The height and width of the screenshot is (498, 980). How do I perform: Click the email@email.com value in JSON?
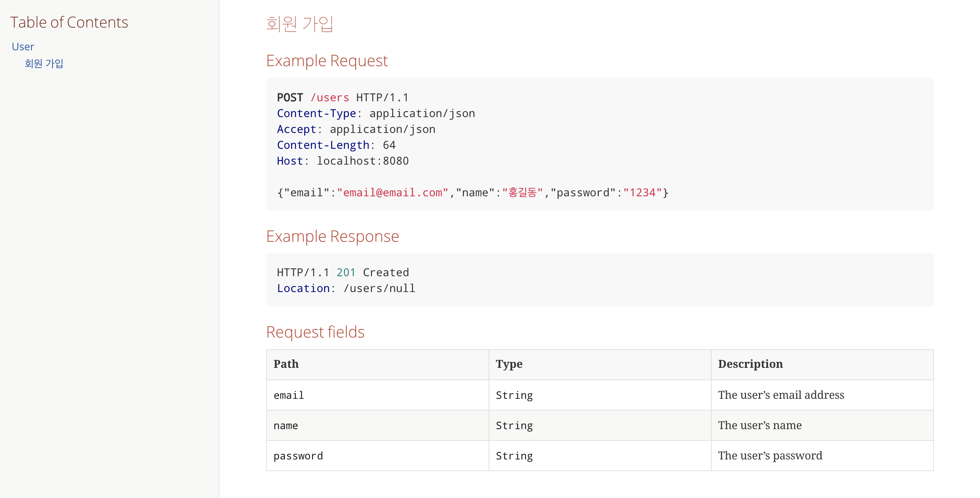[x=392, y=193]
